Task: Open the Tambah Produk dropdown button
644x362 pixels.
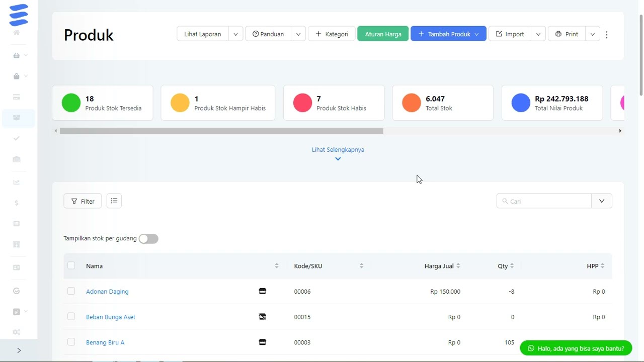Action: coord(448,34)
